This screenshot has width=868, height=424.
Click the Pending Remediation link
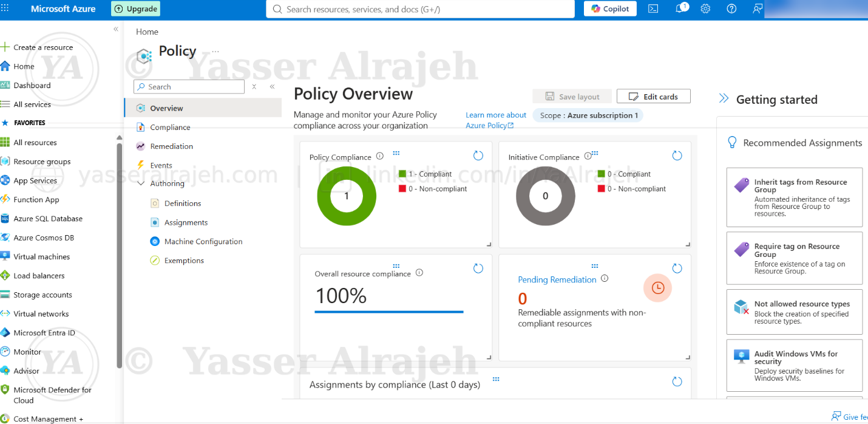click(557, 279)
